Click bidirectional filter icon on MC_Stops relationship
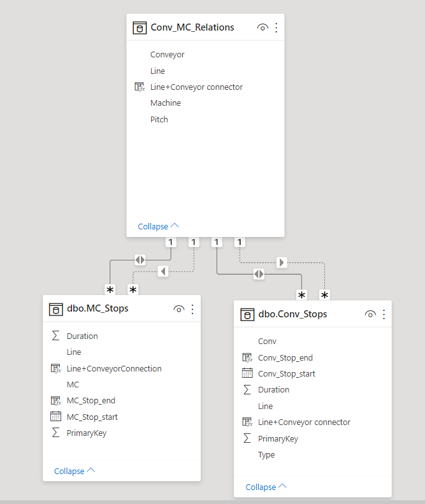The image size is (425, 504). 140,260
